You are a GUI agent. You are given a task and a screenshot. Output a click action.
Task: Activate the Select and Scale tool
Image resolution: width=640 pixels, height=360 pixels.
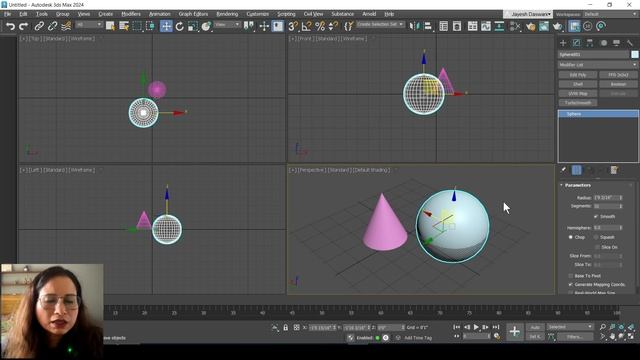click(x=193, y=27)
